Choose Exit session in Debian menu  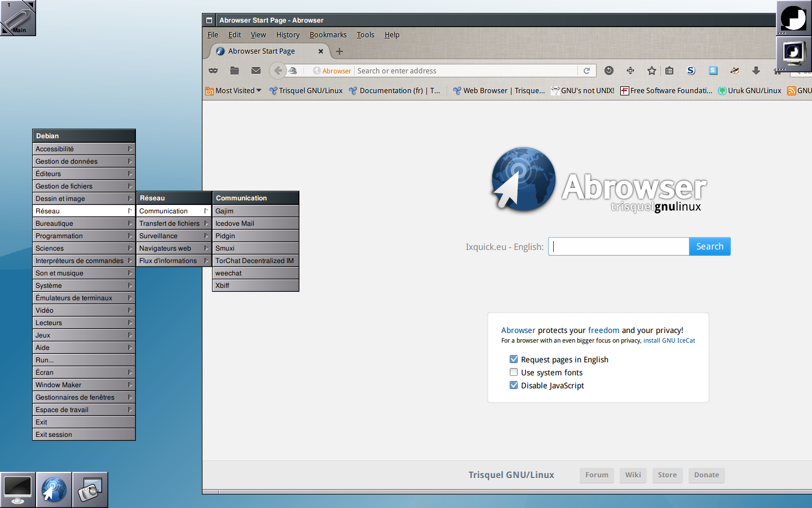[84, 435]
